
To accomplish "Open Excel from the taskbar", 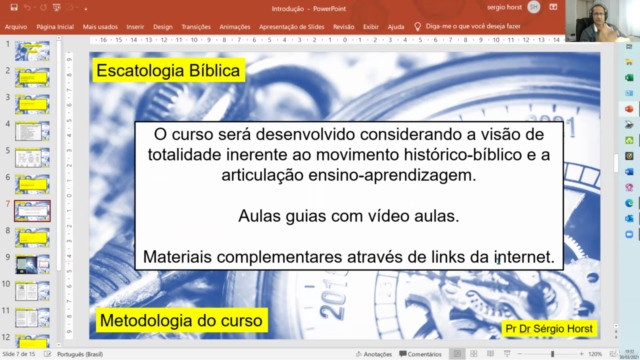I will pos(629,78).
